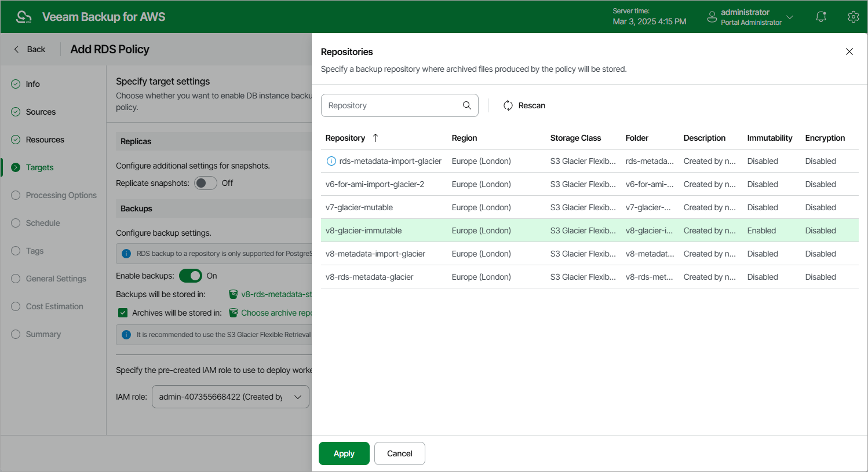This screenshot has height=472, width=868.
Task: Click the Apply button
Action: (344, 453)
